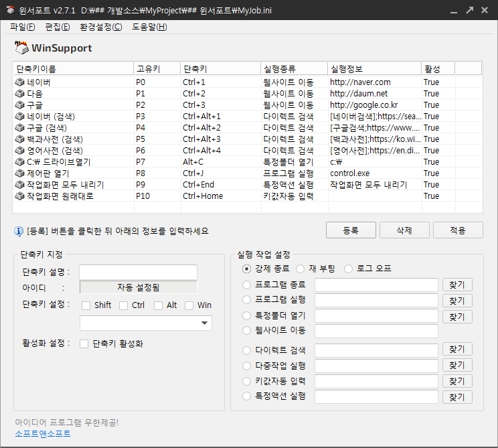Sort by the 고유키 column header
Image resolution: width=498 pixels, height=448 pixels.
coord(157,68)
